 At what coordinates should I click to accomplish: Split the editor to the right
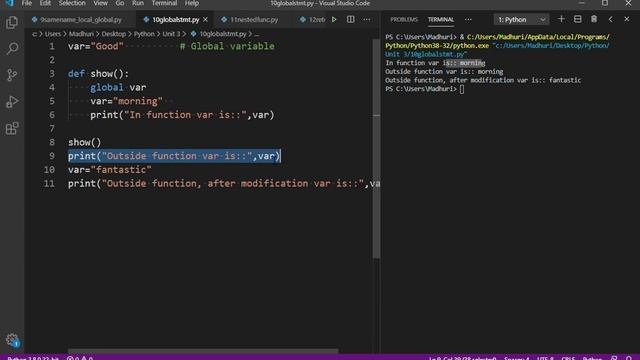(351, 19)
